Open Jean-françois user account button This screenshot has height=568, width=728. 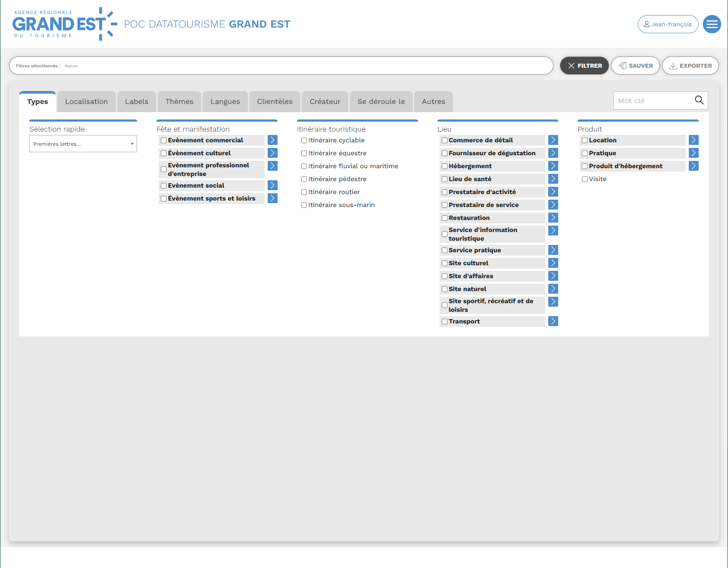(668, 24)
